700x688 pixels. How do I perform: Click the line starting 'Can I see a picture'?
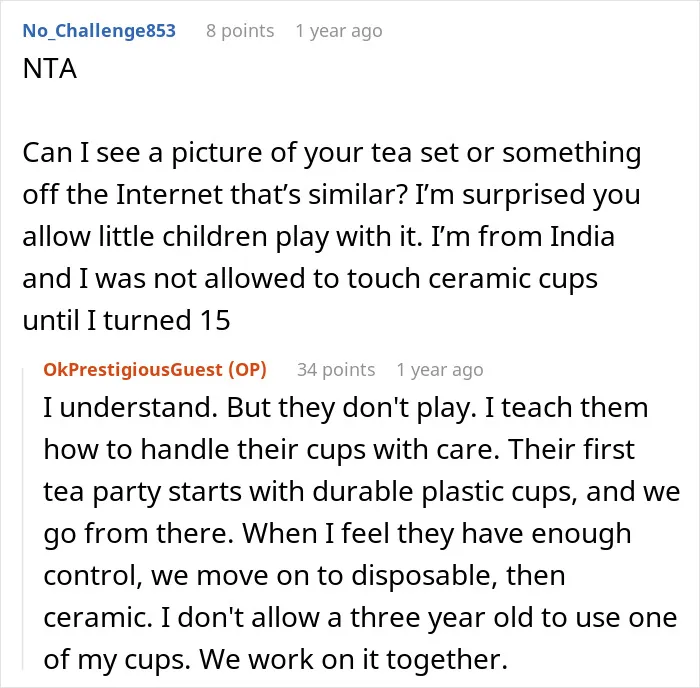(x=332, y=153)
